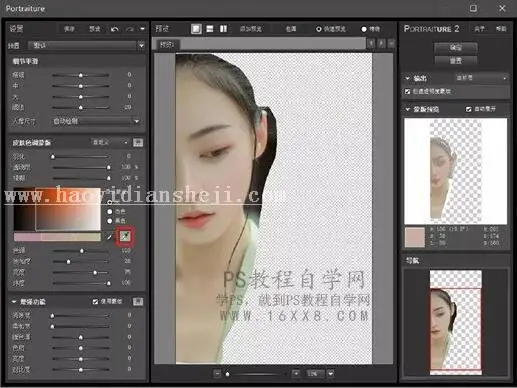Click the pink-to-beige hue range bar
Viewport: 517px width, 388px height.
[x=57, y=237]
